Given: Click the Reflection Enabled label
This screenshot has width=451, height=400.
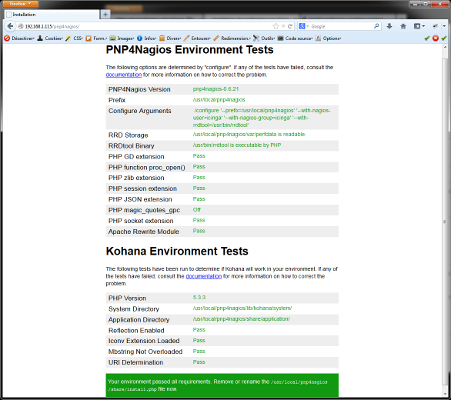Looking at the screenshot, I should [x=136, y=330].
